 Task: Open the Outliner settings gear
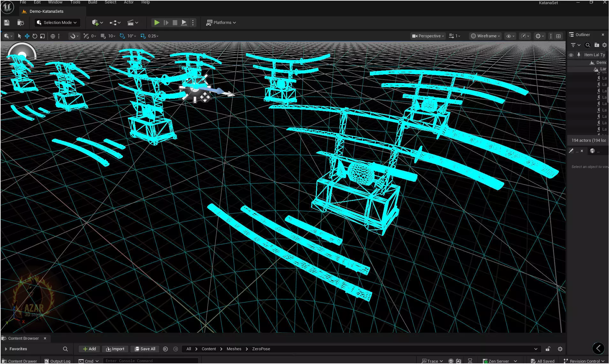[605, 45]
